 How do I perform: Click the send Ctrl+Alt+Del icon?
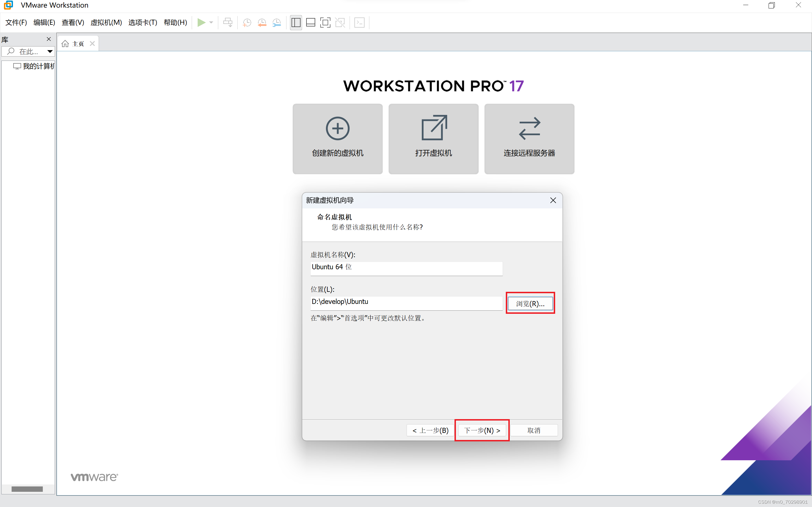pyautogui.click(x=228, y=23)
